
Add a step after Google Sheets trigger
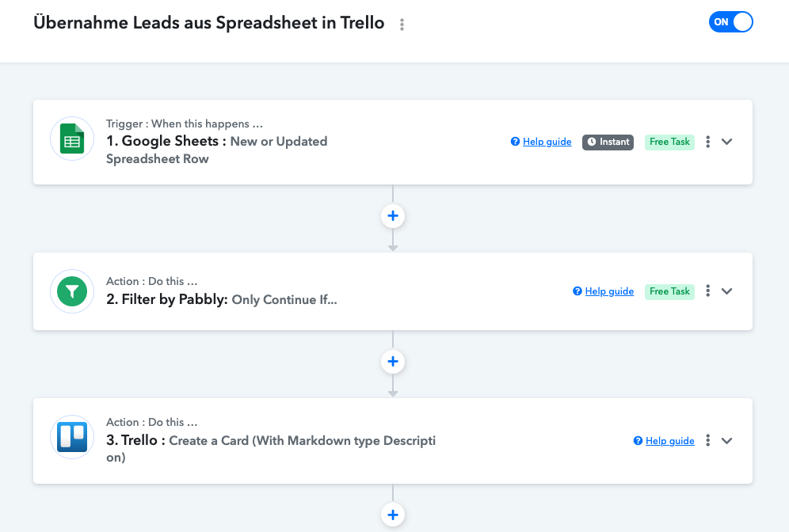(393, 216)
